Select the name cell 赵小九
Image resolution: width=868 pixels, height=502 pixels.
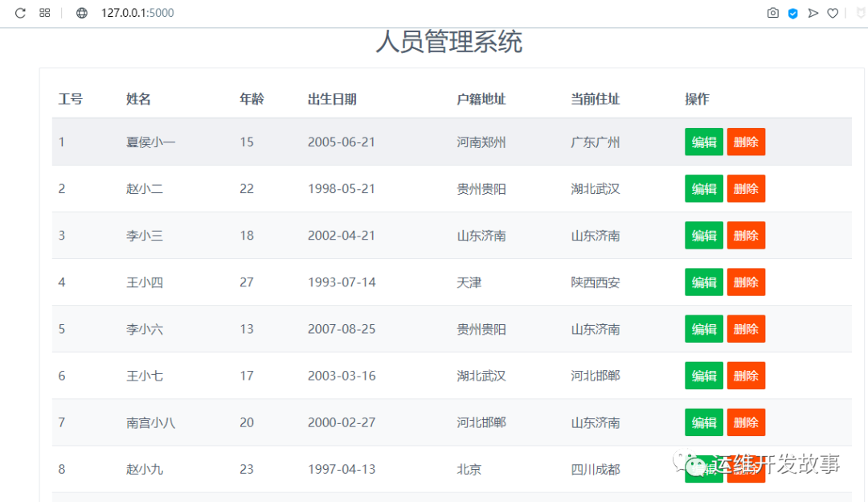pyautogui.click(x=145, y=469)
